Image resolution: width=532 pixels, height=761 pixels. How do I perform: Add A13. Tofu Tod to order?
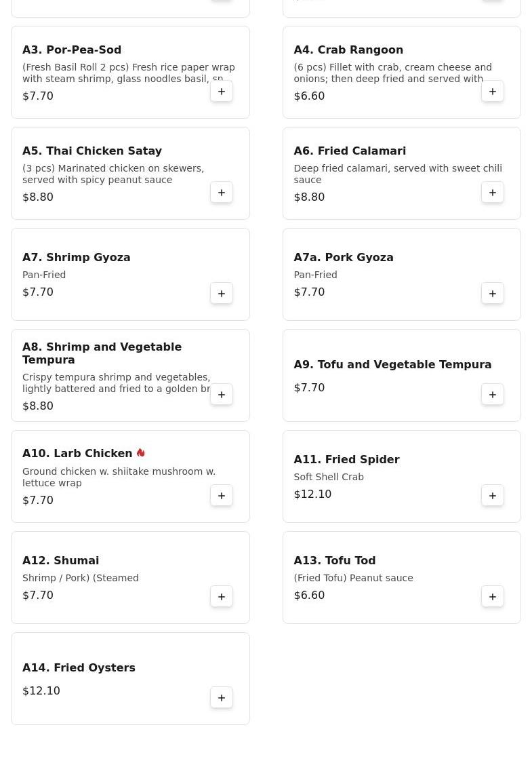(493, 597)
